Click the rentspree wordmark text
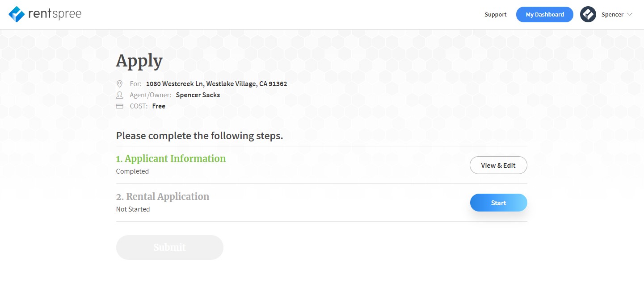The height and width of the screenshot is (303, 644). pyautogui.click(x=55, y=14)
